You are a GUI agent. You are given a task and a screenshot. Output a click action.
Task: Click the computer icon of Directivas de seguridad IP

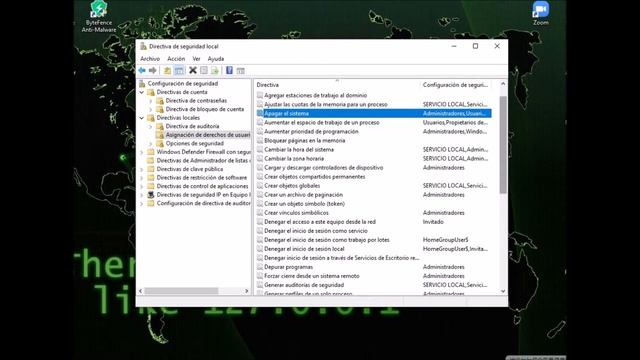151,195
